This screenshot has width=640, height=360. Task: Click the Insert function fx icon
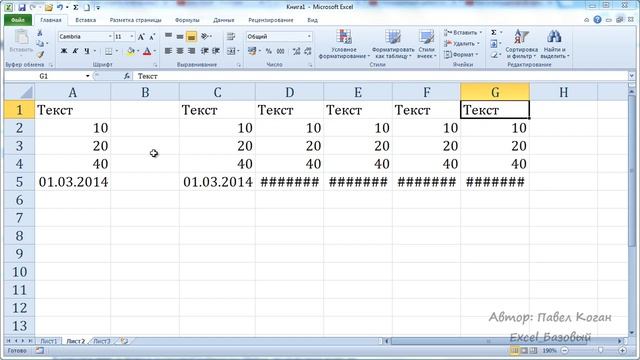pos(127,76)
